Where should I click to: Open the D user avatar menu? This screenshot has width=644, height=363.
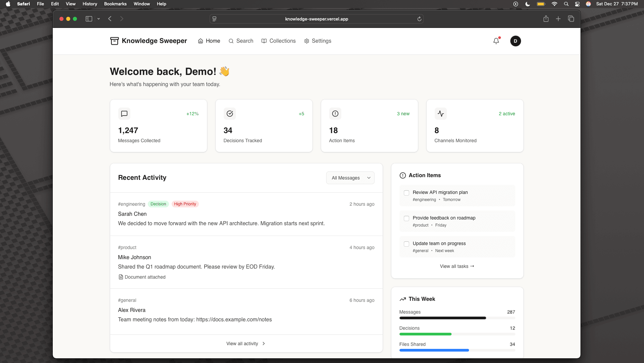click(515, 41)
